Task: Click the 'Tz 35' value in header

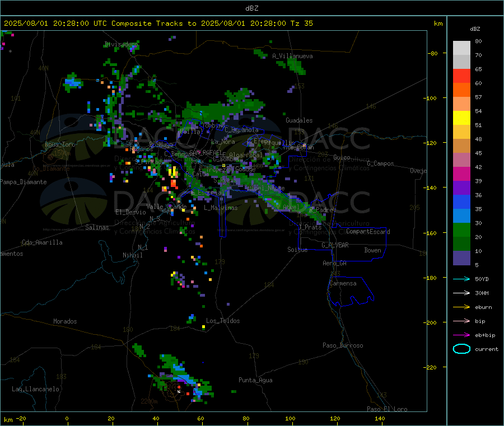Action: coord(301,24)
